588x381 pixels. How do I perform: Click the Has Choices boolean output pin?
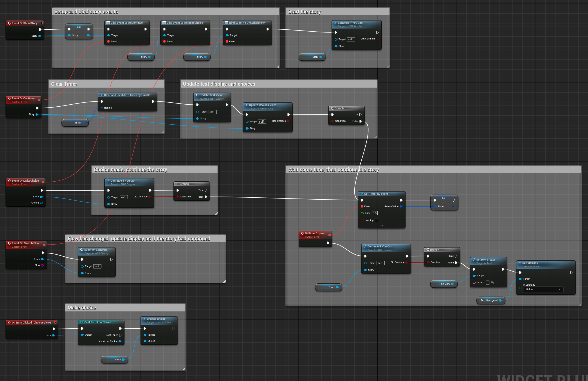click(288, 121)
